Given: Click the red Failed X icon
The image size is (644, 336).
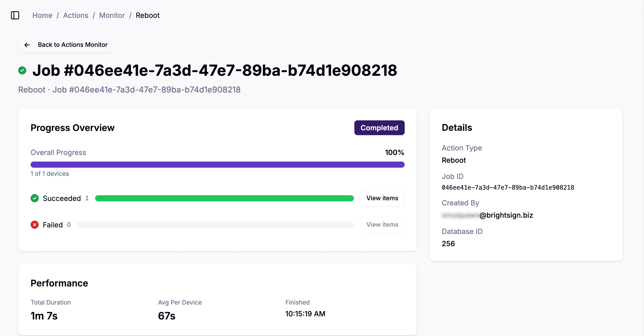Looking at the screenshot, I should pyautogui.click(x=35, y=225).
